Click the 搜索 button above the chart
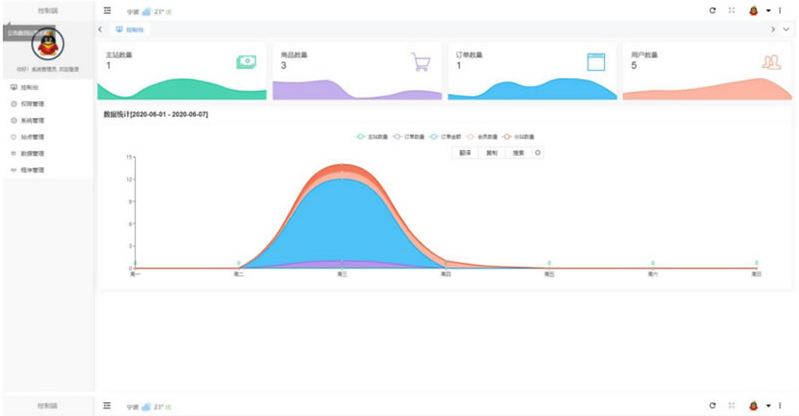 click(518, 153)
